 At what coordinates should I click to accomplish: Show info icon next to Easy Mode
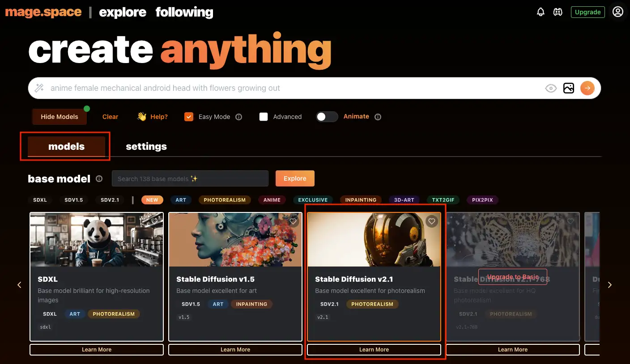tap(238, 117)
